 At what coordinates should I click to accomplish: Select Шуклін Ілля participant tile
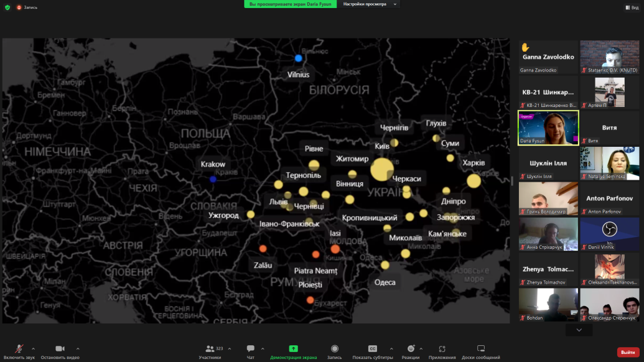pyautogui.click(x=548, y=163)
